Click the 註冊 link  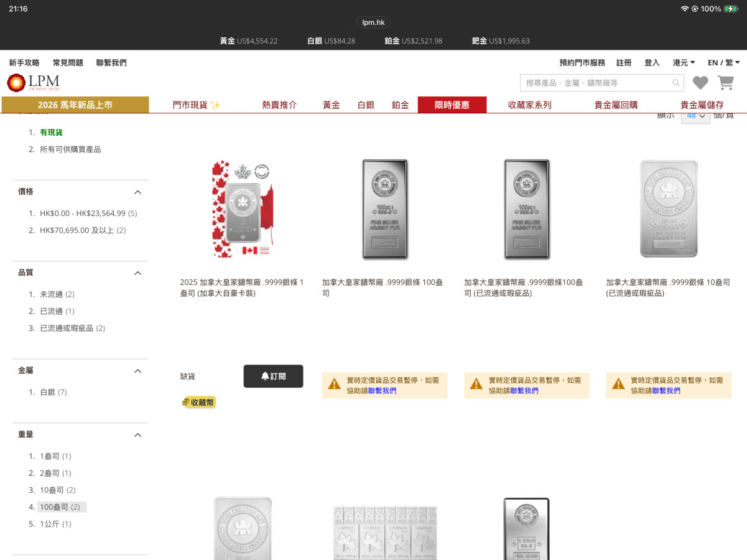point(624,63)
